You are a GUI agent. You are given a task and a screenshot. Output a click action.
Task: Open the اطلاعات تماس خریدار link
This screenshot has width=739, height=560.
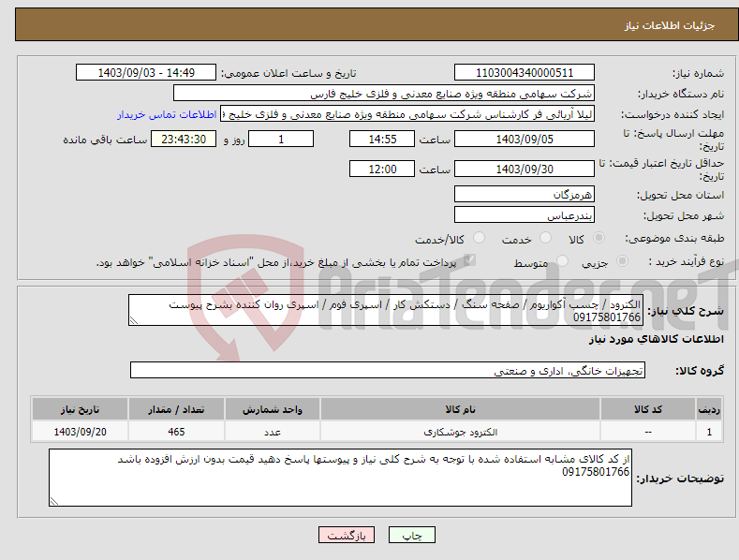167,114
